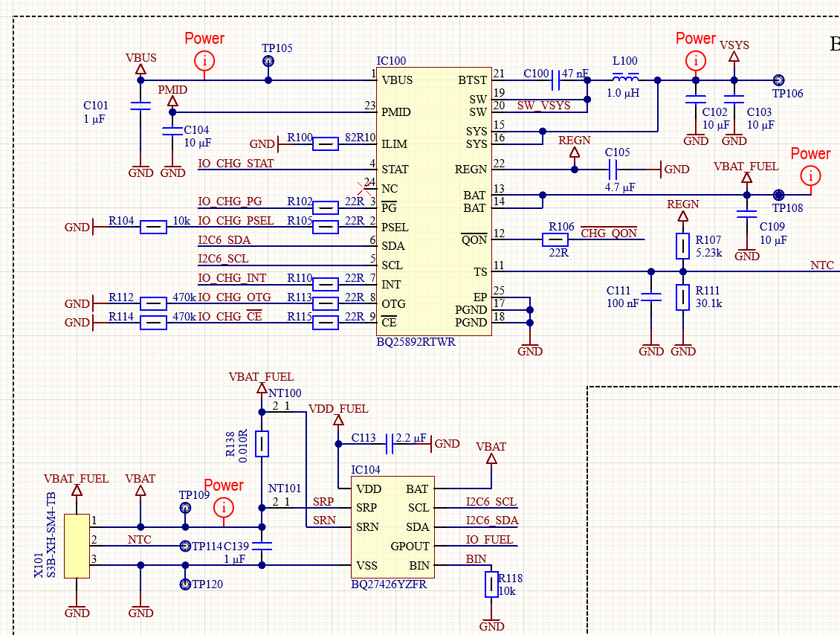This screenshot has width=840, height=635.
Task: Click the Power info marker near VBAT_FUEL
Action: [810, 175]
